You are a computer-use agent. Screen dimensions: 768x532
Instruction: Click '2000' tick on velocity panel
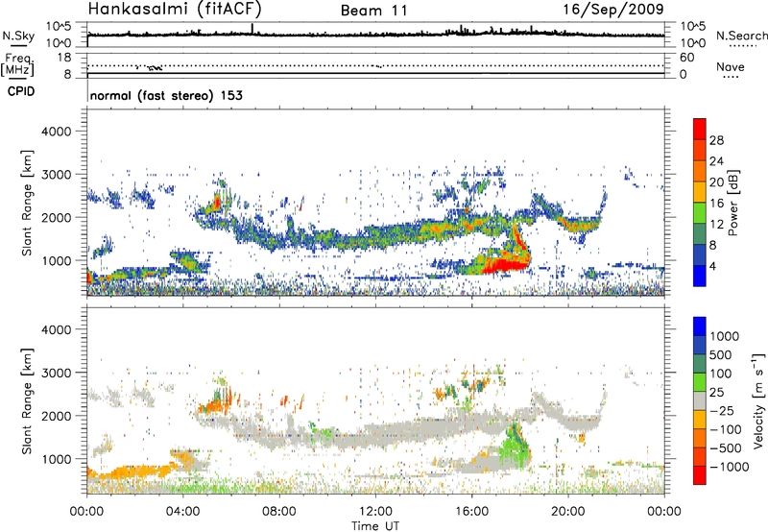(x=56, y=416)
